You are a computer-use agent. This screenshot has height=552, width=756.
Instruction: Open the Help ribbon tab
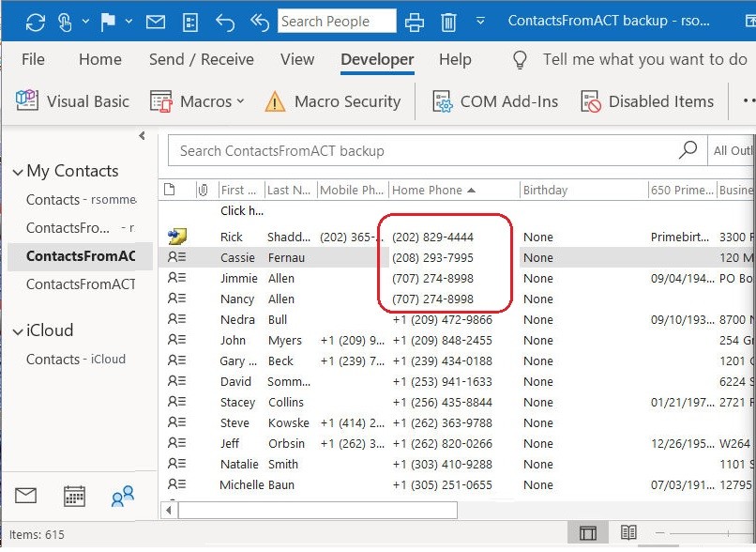pos(455,59)
